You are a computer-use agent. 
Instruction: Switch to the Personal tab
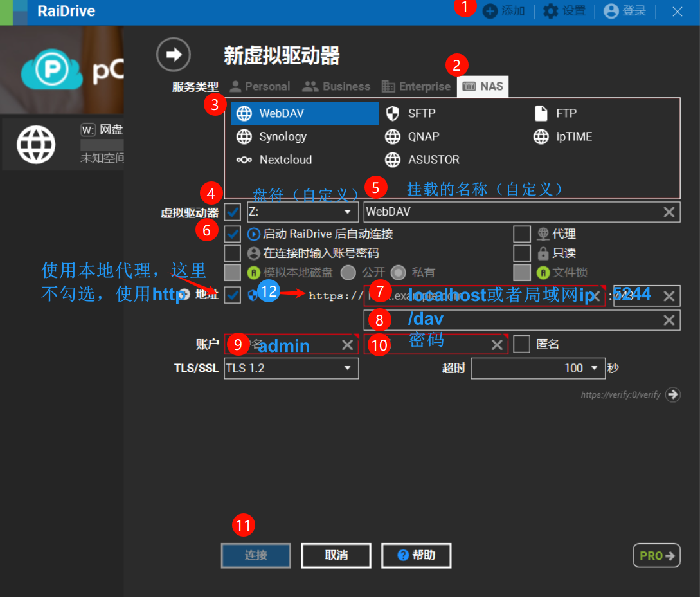pyautogui.click(x=260, y=86)
